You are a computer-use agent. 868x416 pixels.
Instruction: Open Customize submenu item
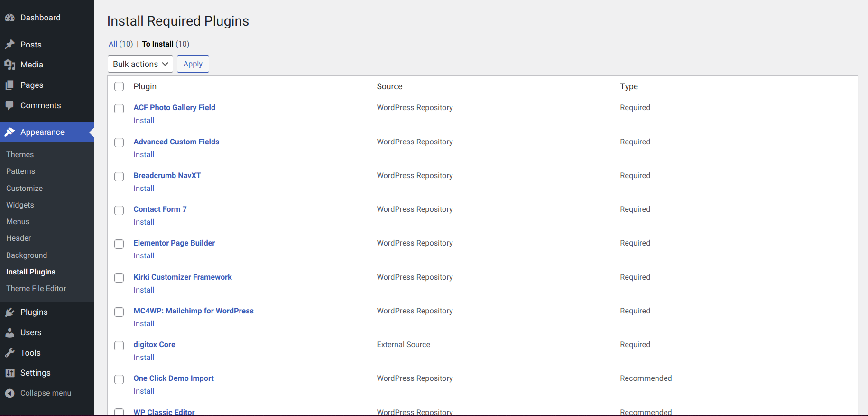pos(24,188)
